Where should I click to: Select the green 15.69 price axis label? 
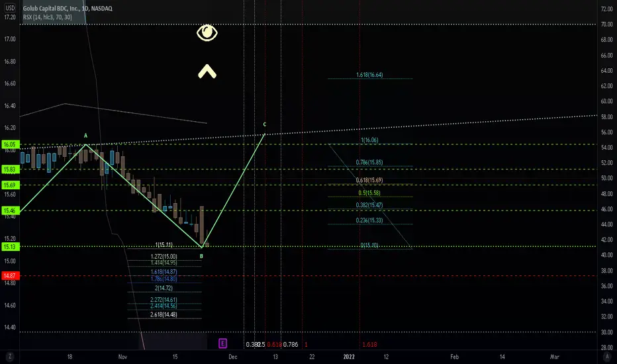pos(10,185)
